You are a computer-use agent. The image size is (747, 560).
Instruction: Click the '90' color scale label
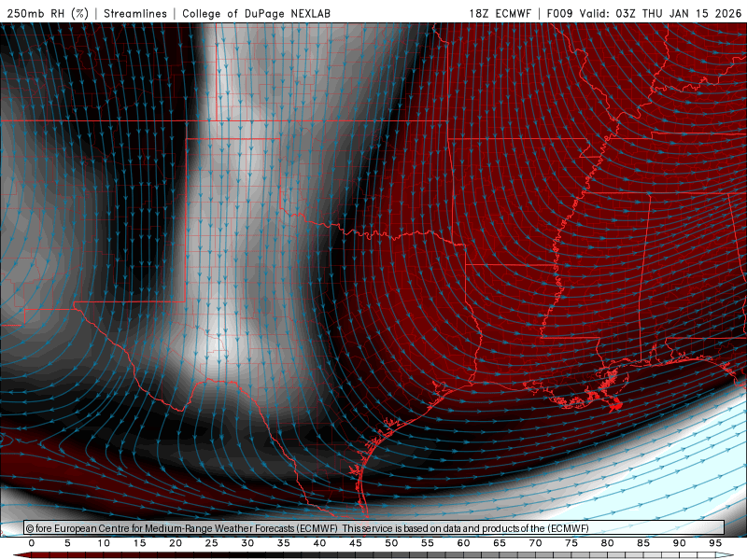click(680, 543)
